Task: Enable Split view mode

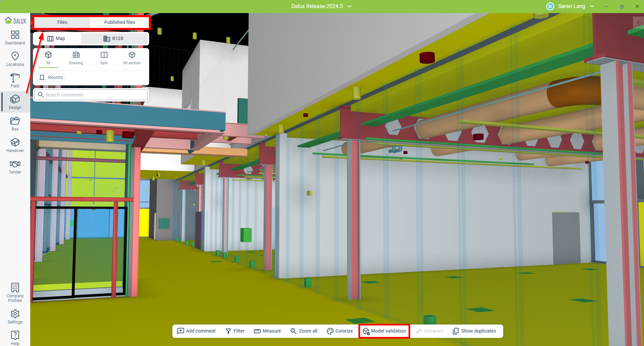Action: pos(104,58)
